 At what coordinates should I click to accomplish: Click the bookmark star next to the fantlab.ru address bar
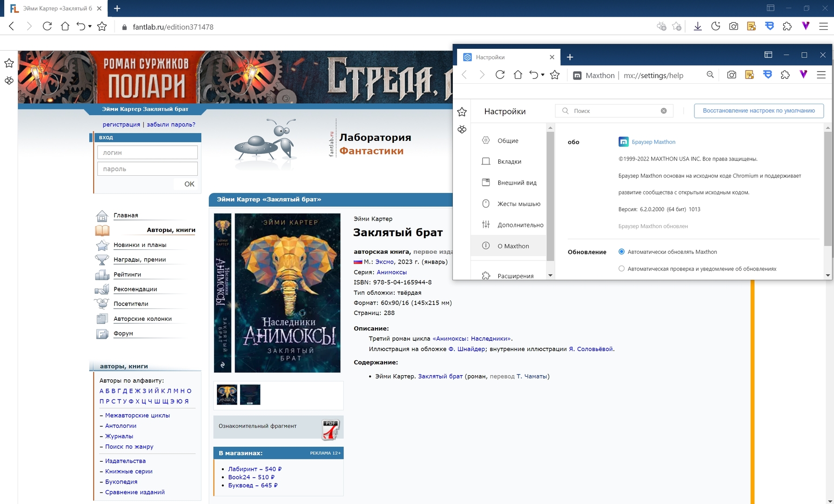tap(102, 27)
